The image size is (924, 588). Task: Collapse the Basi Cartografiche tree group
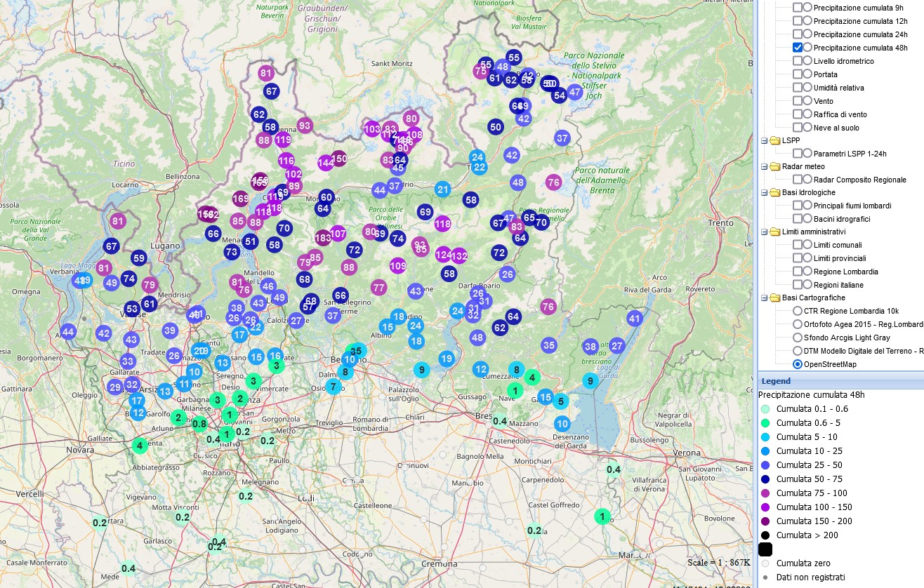tap(764, 298)
